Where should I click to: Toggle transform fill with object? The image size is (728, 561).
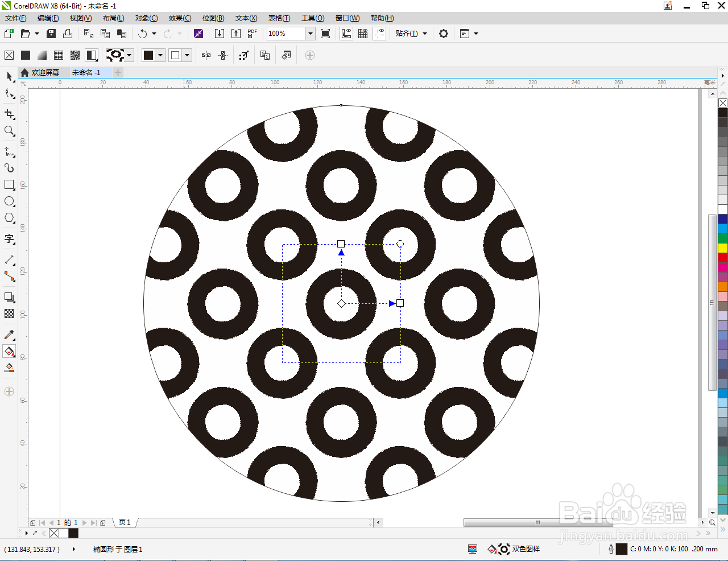pos(244,55)
